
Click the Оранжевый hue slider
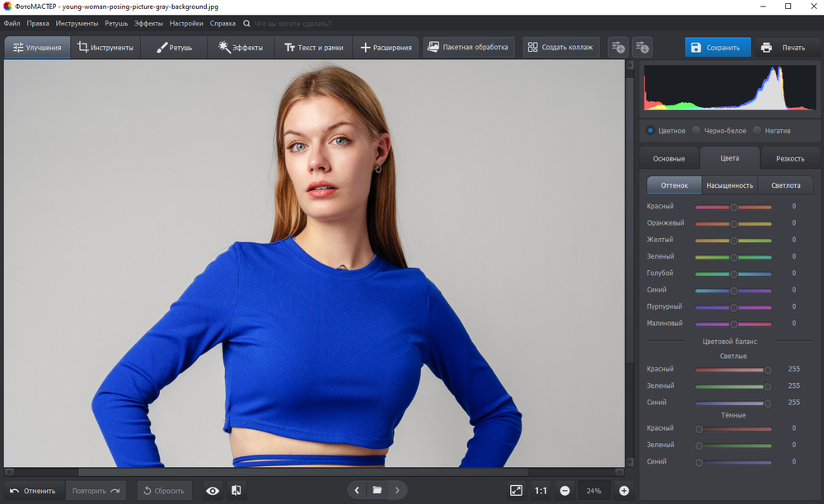733,224
